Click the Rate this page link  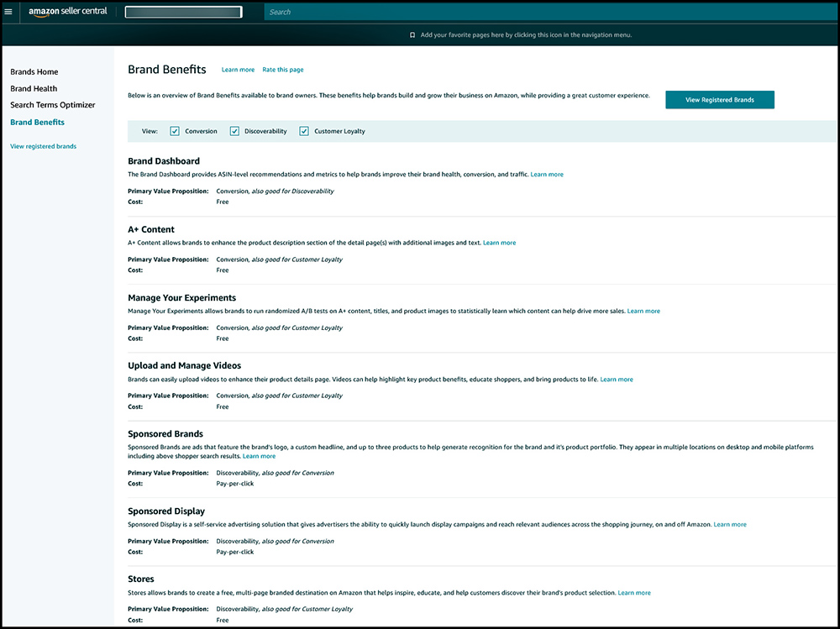[283, 70]
